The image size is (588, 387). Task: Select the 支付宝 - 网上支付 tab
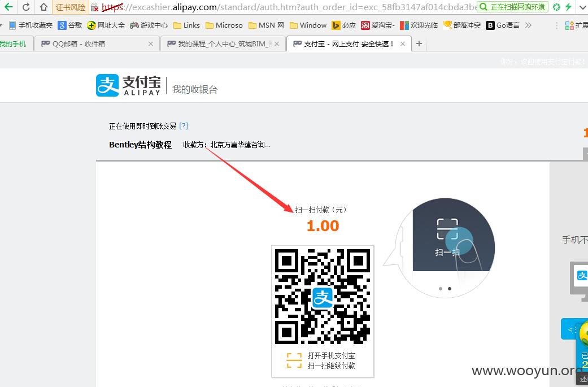349,44
